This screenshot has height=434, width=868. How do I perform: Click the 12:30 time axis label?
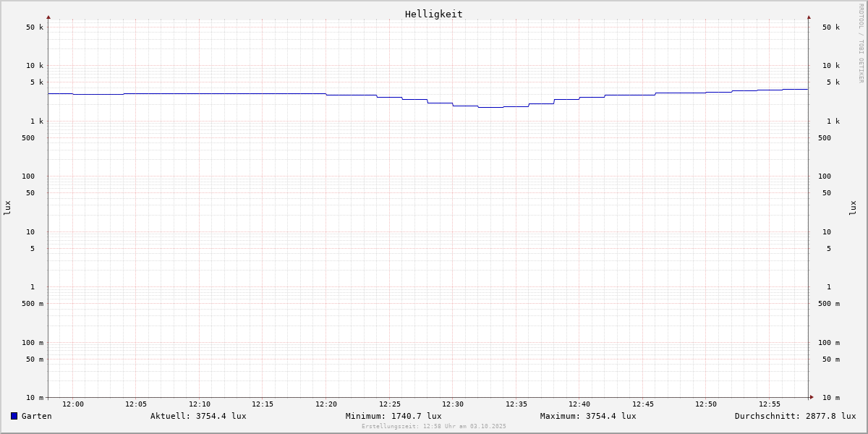(453, 404)
